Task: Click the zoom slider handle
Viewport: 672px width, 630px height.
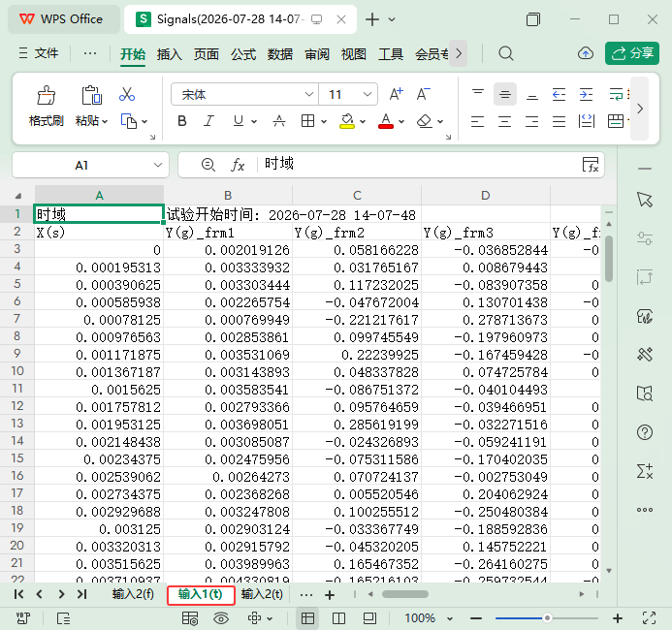Action: [547, 618]
